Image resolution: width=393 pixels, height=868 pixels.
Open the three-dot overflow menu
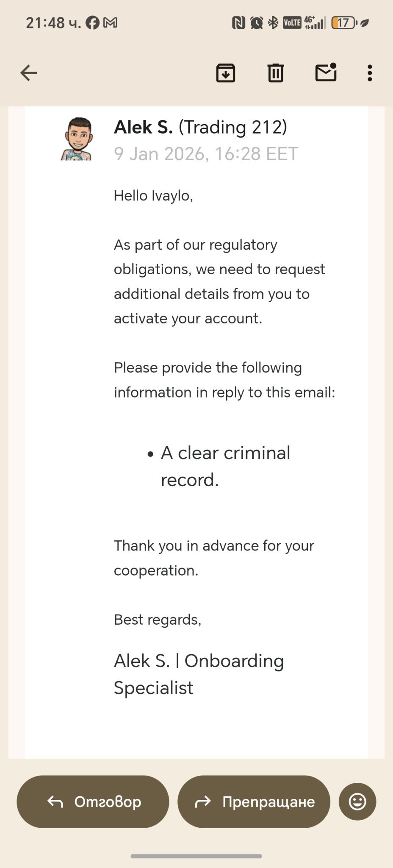370,73
